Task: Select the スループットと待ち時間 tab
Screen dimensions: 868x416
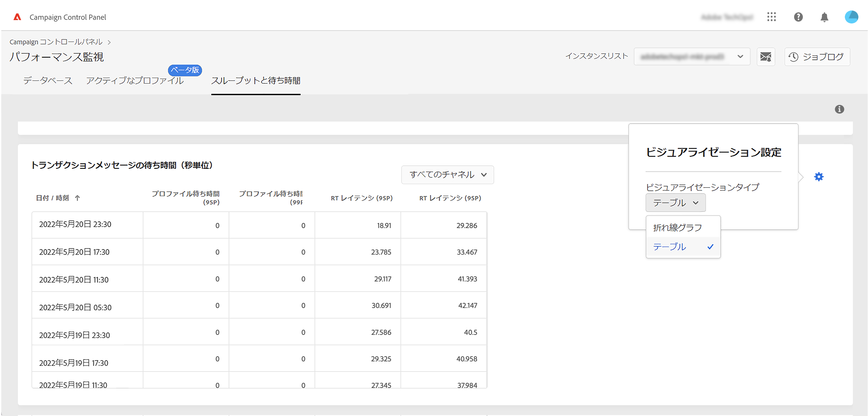Action: pos(256,81)
